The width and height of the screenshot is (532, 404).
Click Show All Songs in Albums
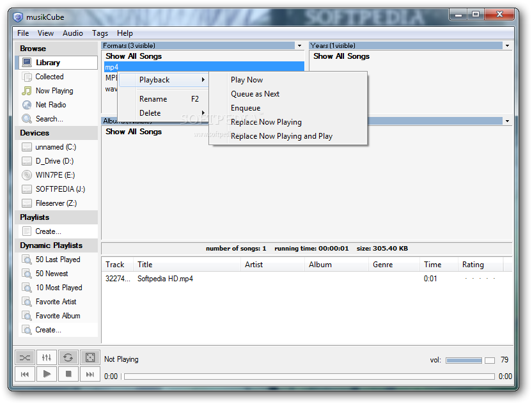tap(134, 132)
